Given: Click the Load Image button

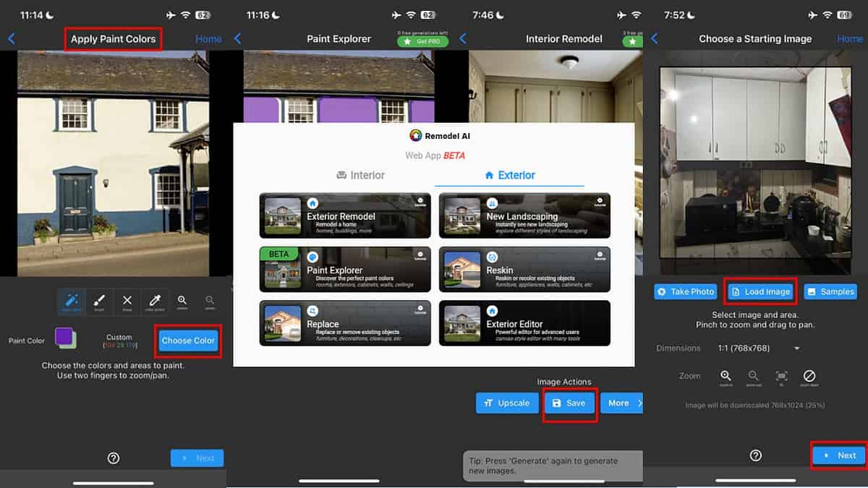Looking at the screenshot, I should pos(760,291).
